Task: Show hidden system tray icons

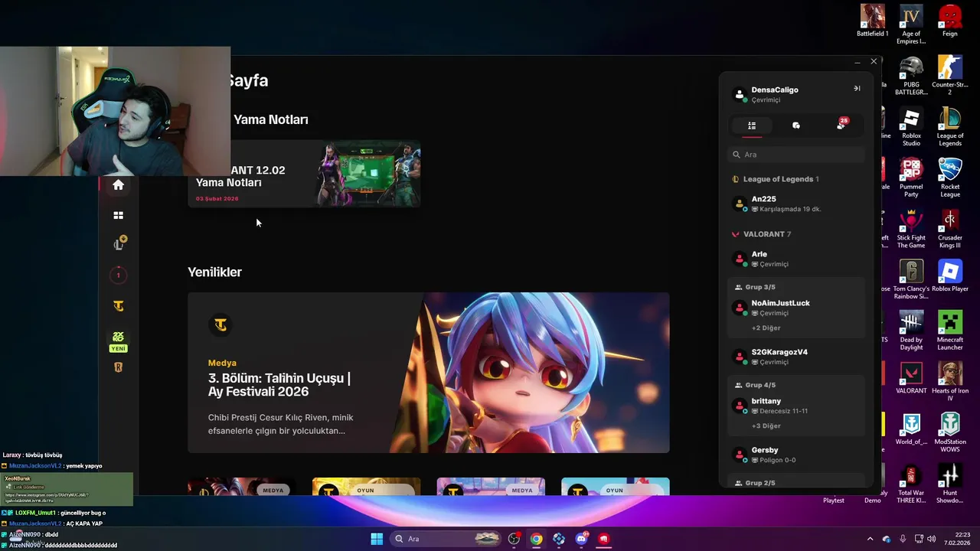Action: click(x=870, y=539)
